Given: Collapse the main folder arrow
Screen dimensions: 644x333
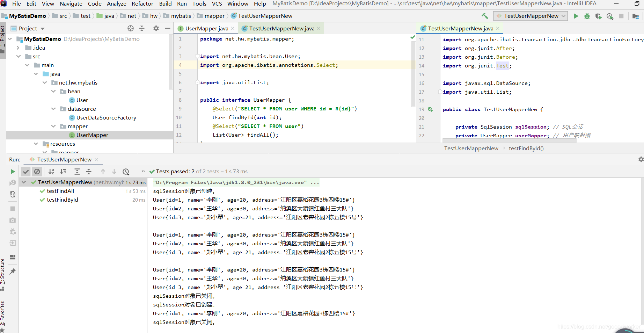Looking at the screenshot, I should [x=27, y=65].
